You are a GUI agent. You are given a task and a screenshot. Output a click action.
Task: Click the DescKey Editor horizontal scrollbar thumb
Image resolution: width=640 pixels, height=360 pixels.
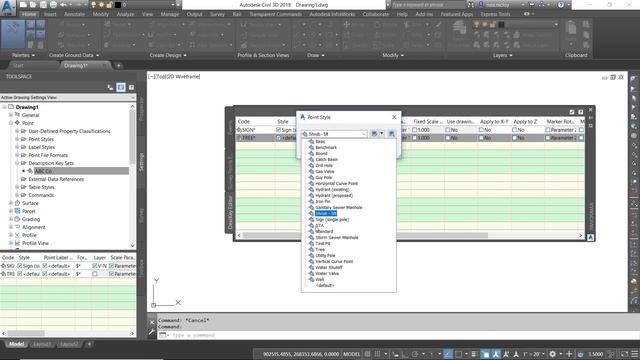click(x=365, y=236)
